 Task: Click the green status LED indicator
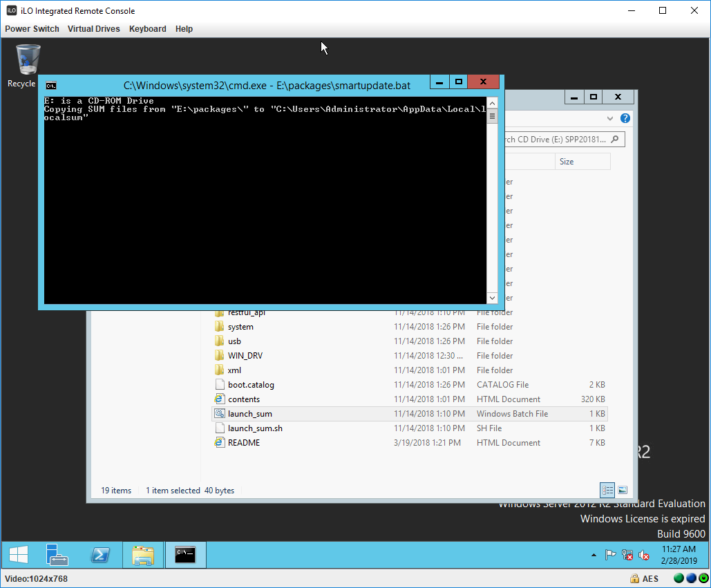(x=679, y=578)
